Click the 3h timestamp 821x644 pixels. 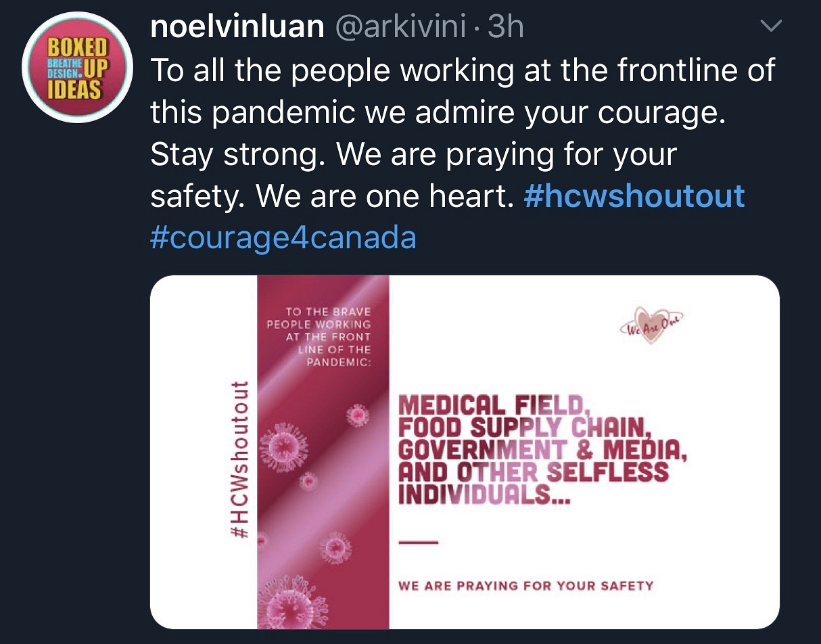(x=505, y=27)
